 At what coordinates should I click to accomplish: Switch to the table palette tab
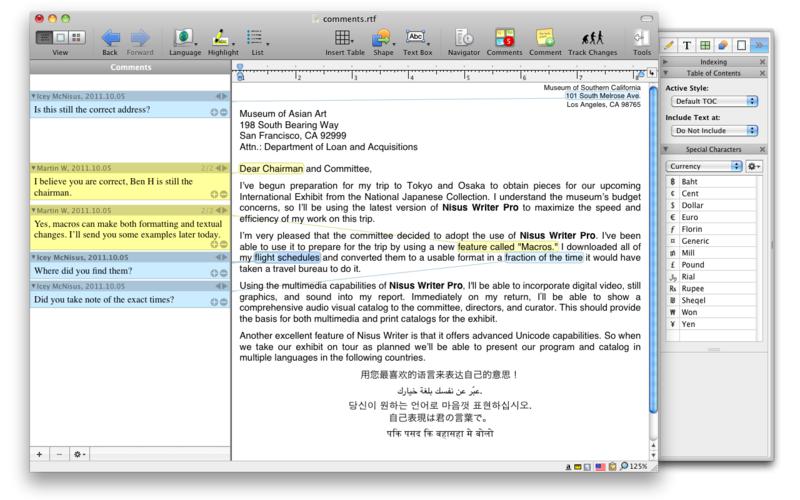pos(707,45)
